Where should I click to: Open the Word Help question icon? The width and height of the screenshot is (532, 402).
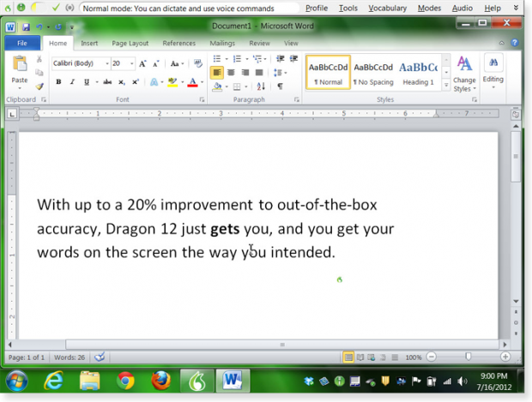(515, 43)
